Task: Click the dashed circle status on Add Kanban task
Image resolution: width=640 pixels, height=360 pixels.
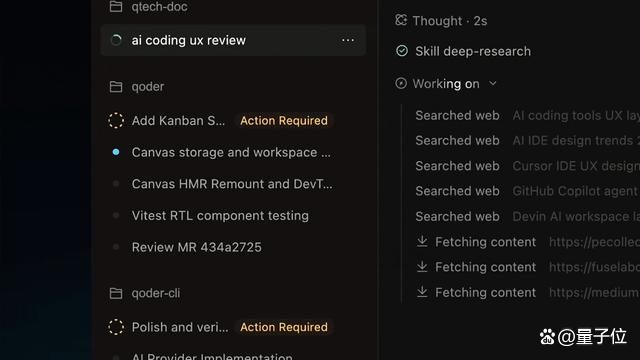Action: coord(116,120)
